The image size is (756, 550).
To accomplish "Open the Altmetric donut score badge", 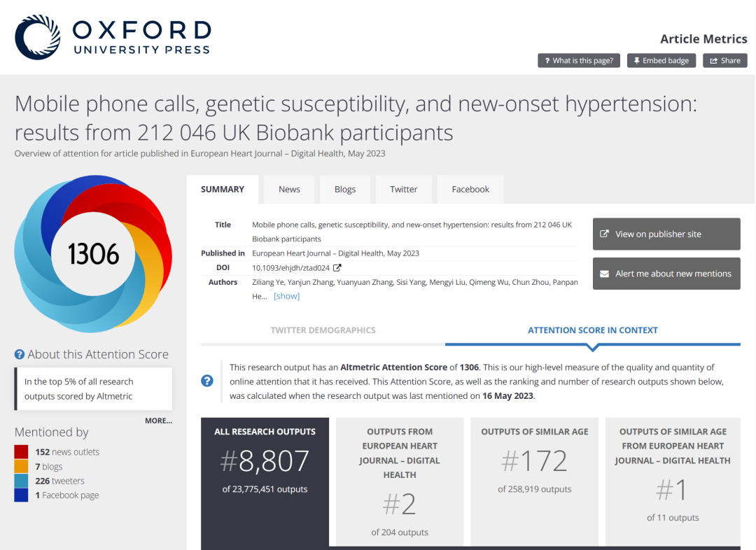I will click(x=93, y=253).
